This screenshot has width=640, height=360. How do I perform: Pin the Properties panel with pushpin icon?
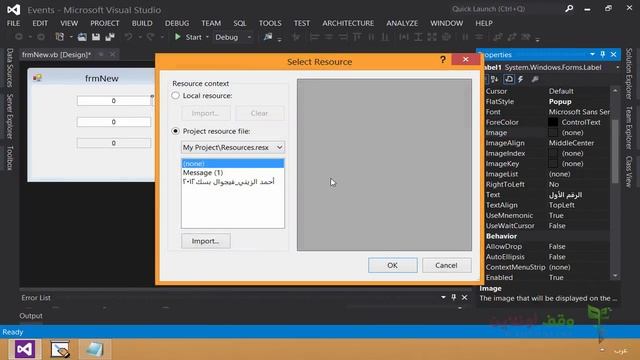coord(602,54)
